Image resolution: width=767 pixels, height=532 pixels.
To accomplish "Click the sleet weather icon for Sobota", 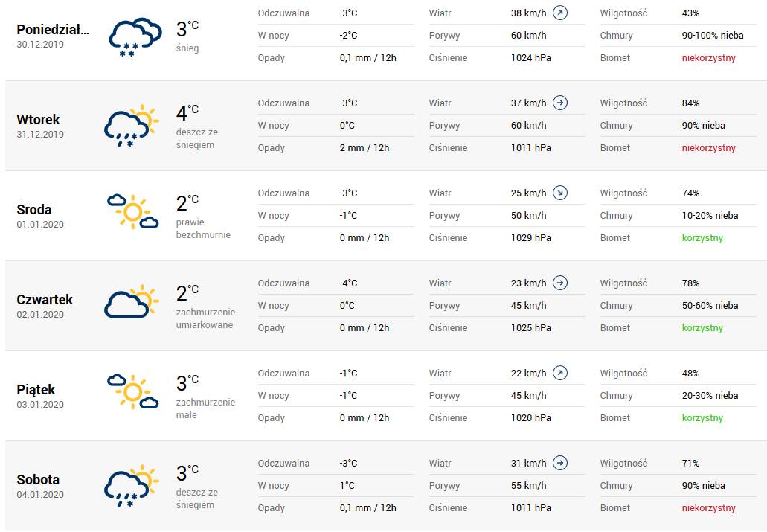I will coord(132,486).
